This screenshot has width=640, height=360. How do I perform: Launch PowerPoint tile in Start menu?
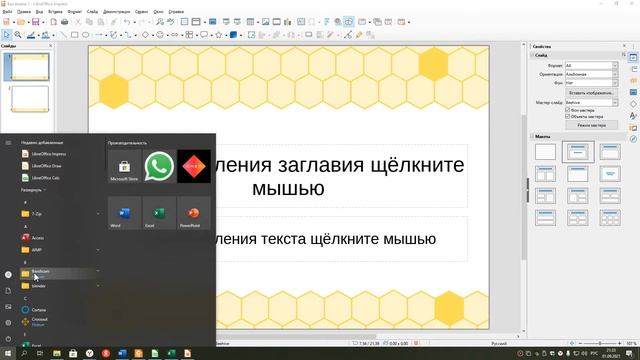pos(194,213)
